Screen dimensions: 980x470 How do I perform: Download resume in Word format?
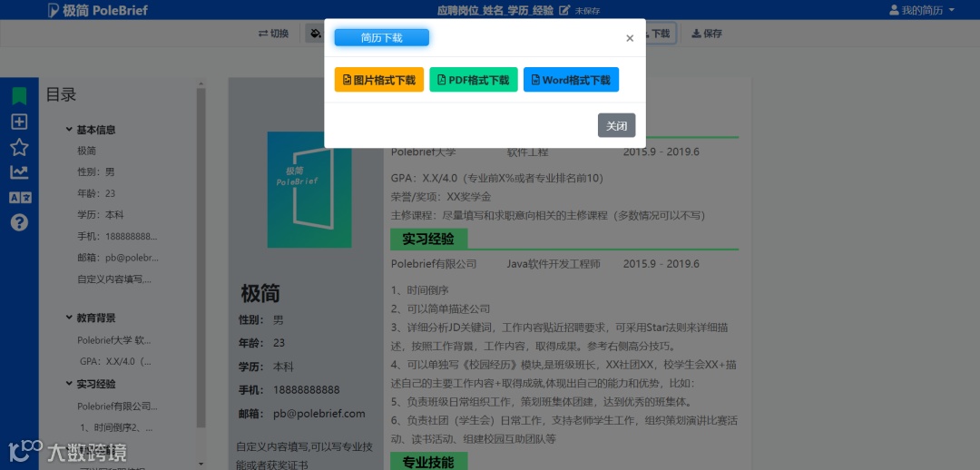pyautogui.click(x=572, y=80)
